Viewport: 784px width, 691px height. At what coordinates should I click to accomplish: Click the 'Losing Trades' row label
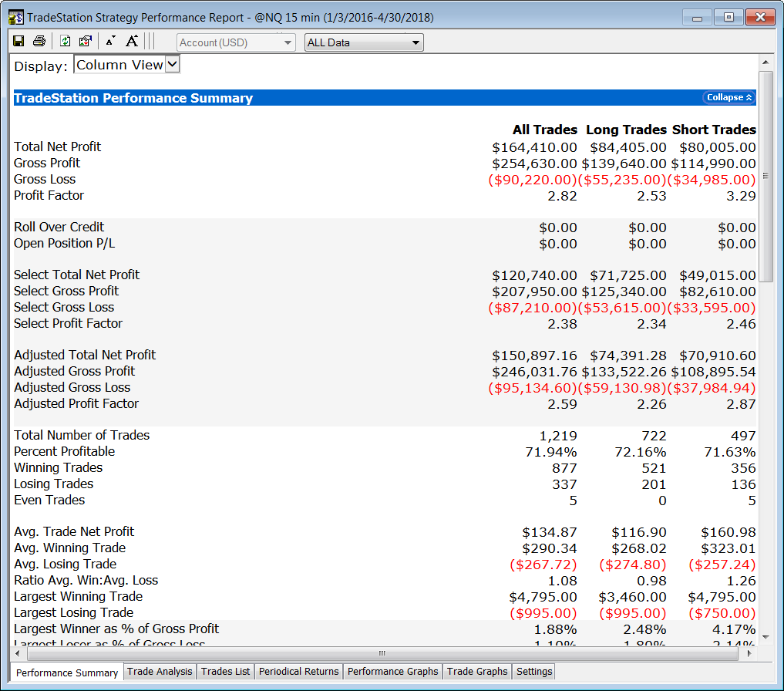tap(53, 484)
